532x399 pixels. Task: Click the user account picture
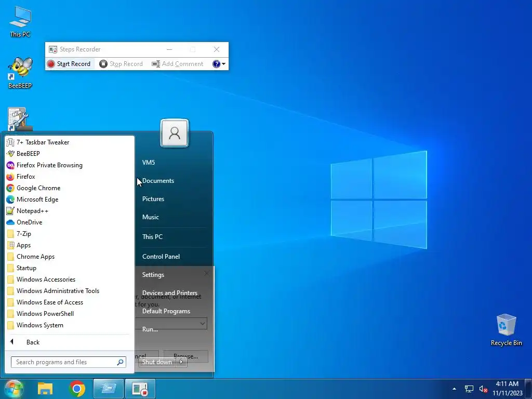point(175,133)
